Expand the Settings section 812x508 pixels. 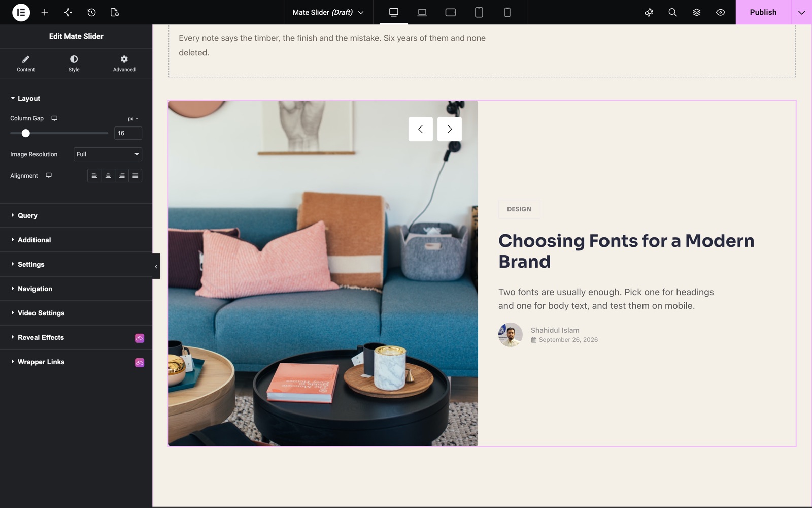tap(76, 264)
